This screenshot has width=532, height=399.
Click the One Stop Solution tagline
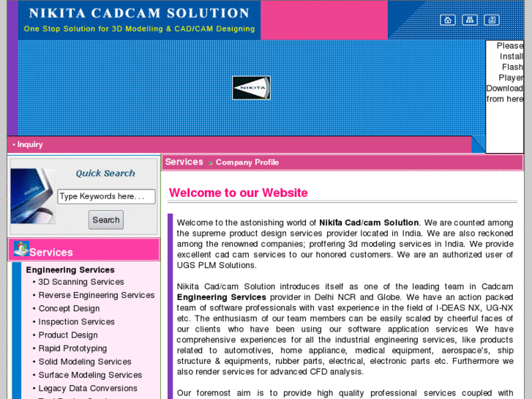(x=139, y=29)
